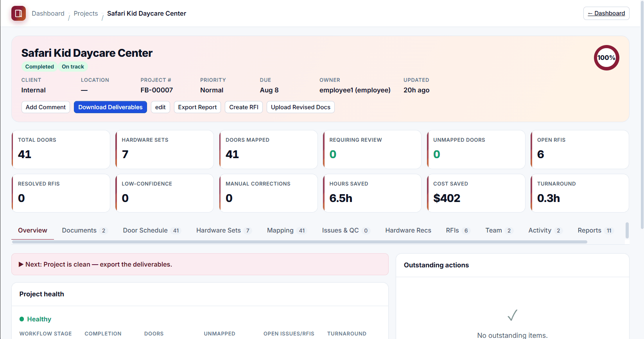Open the Projects breadcrumb link
Viewport: 644px width, 339px height.
[86, 13]
